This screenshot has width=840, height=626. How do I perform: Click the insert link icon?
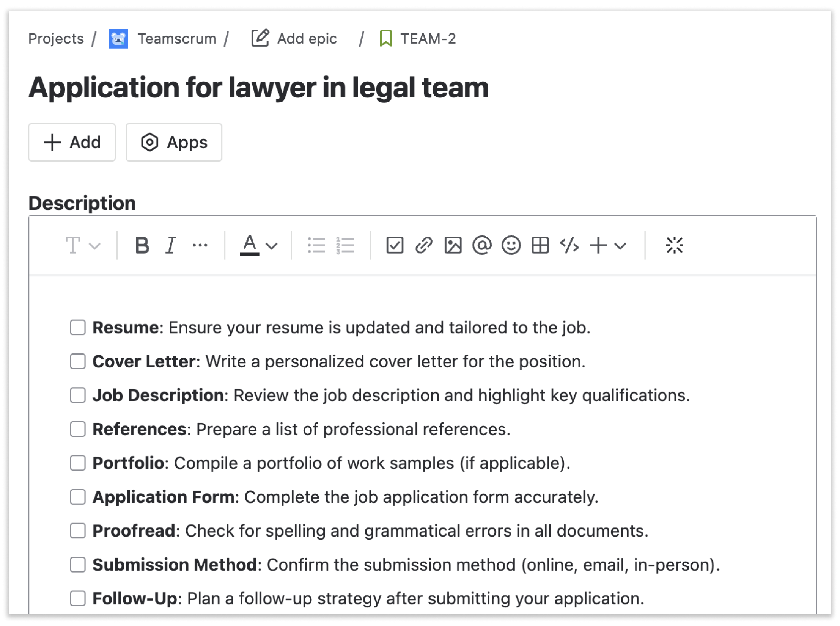click(423, 245)
